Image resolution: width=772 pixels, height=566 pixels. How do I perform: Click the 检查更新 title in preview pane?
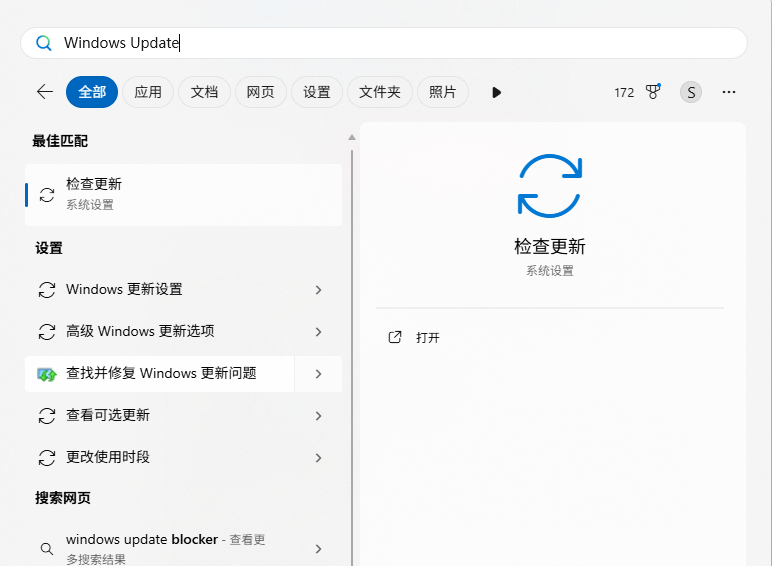tap(550, 247)
